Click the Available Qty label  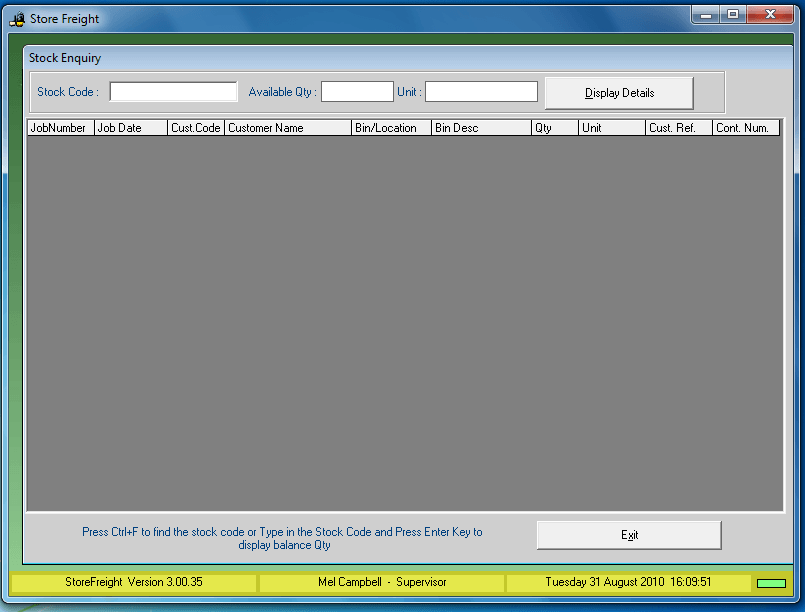[282, 92]
